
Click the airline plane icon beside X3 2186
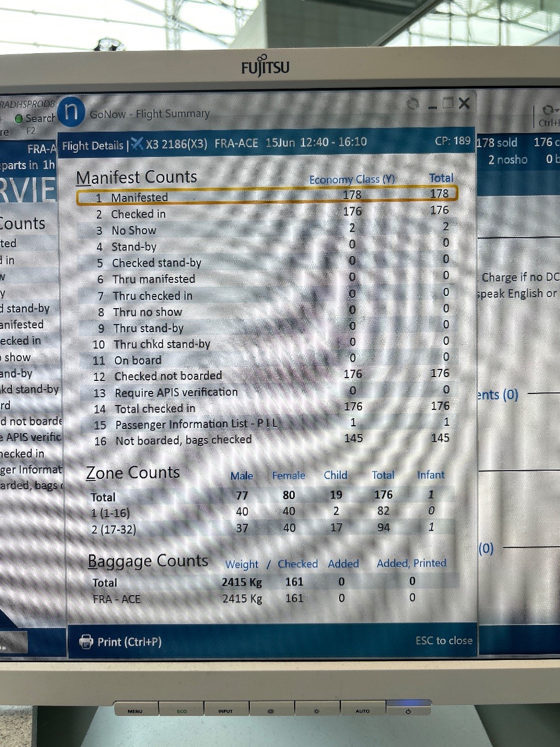click(137, 144)
